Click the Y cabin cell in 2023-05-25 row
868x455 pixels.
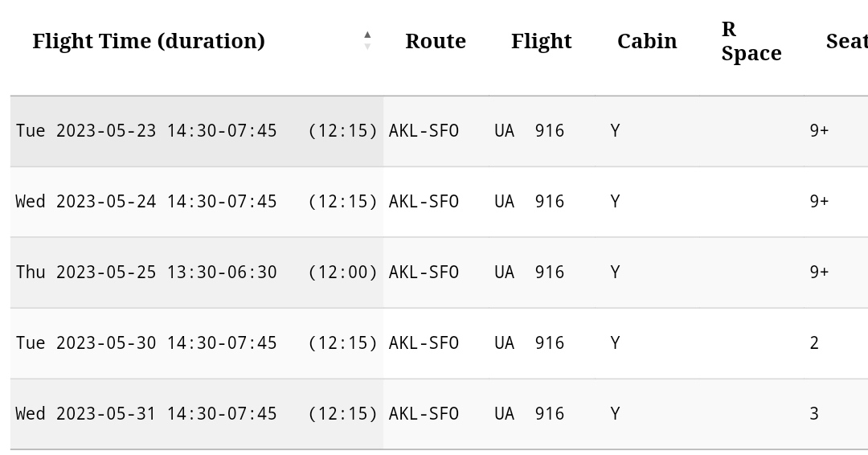tap(615, 273)
